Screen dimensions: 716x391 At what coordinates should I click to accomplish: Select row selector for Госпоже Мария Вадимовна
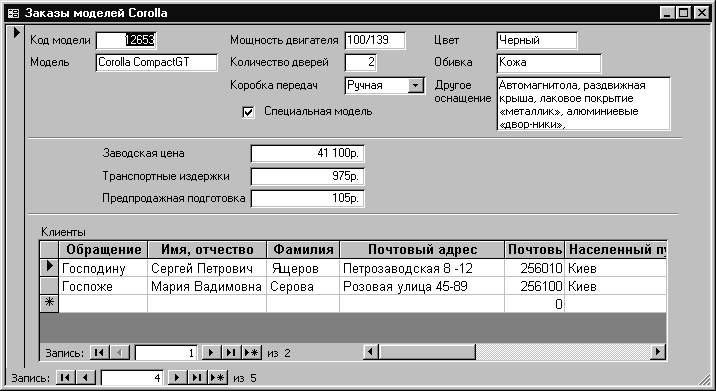(x=49, y=285)
